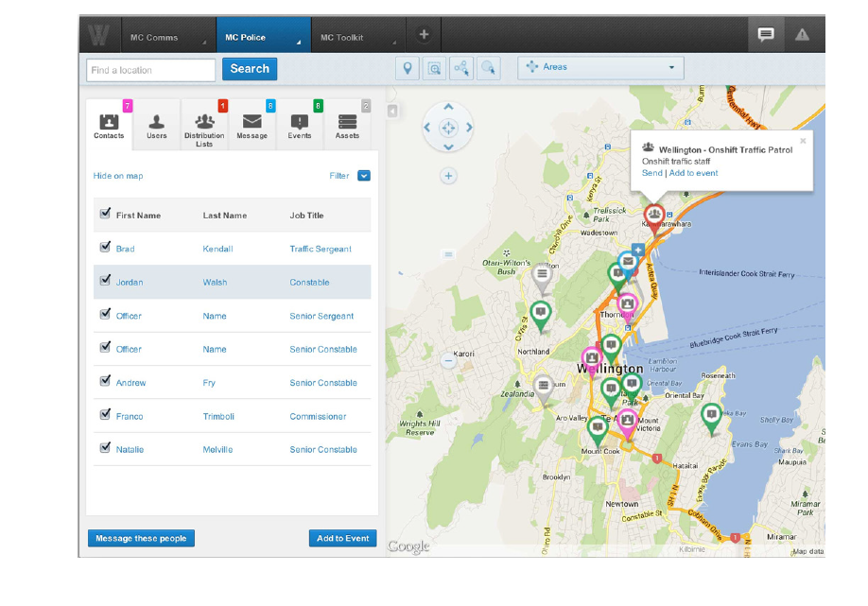The height and width of the screenshot is (606, 868).
Task: Click the Add to Event button
Action: [x=342, y=539]
